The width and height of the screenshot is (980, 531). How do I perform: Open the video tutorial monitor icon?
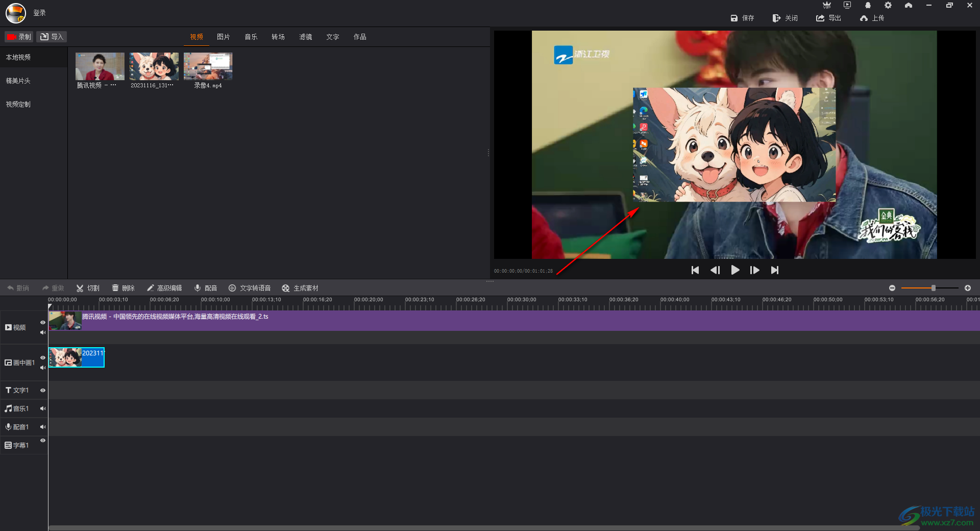coord(847,5)
